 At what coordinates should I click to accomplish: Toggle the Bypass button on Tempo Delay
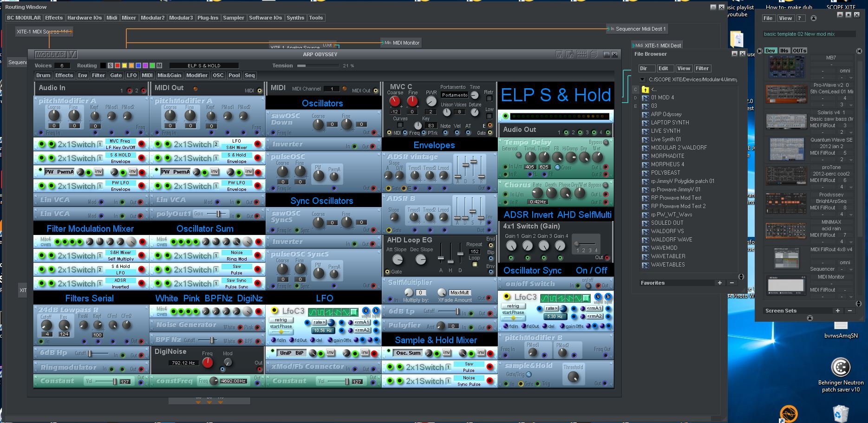pos(606,142)
